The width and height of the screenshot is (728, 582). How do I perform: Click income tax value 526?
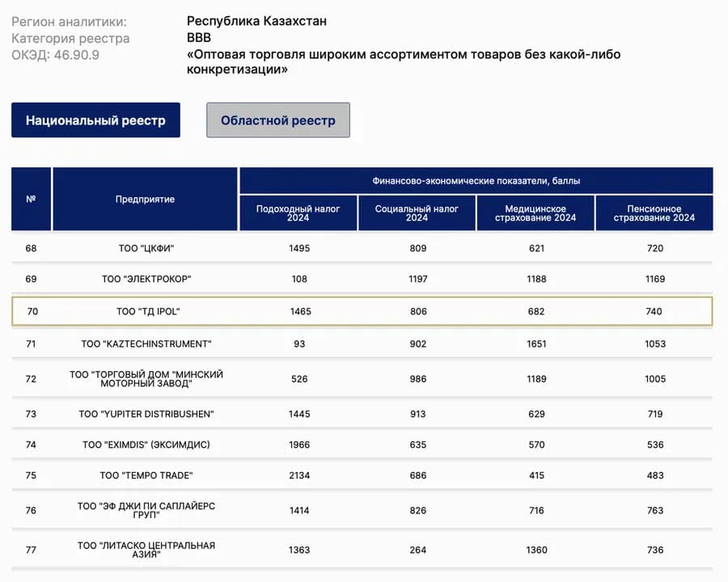(299, 379)
